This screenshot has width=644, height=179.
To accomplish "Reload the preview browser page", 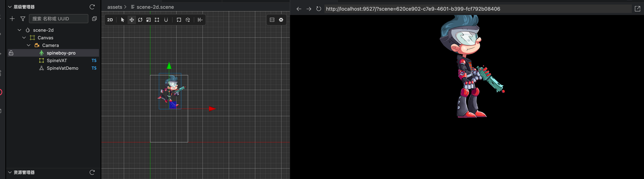I will pos(319,9).
